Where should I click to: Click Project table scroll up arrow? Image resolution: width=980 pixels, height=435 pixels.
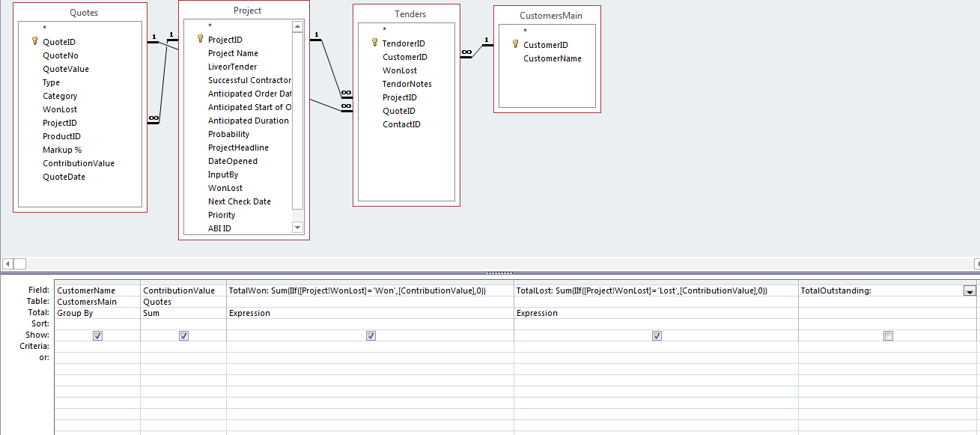tap(297, 27)
